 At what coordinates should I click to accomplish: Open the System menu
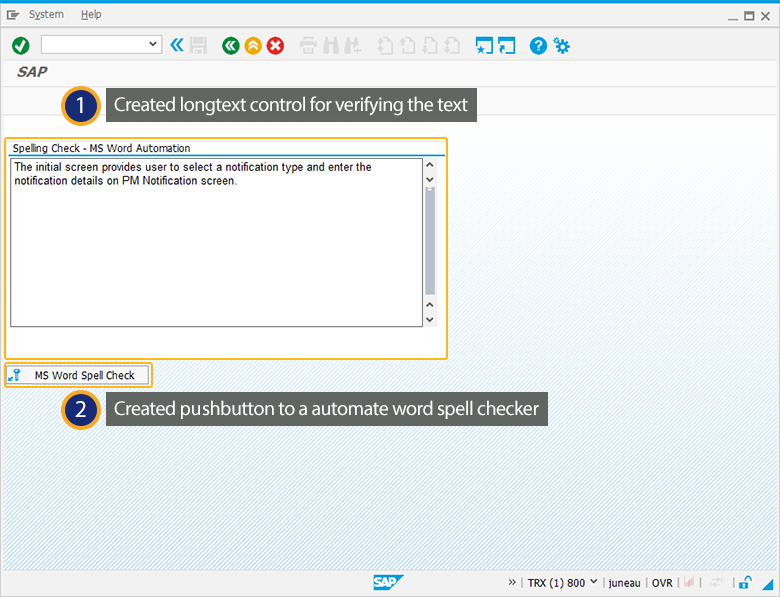pos(46,14)
